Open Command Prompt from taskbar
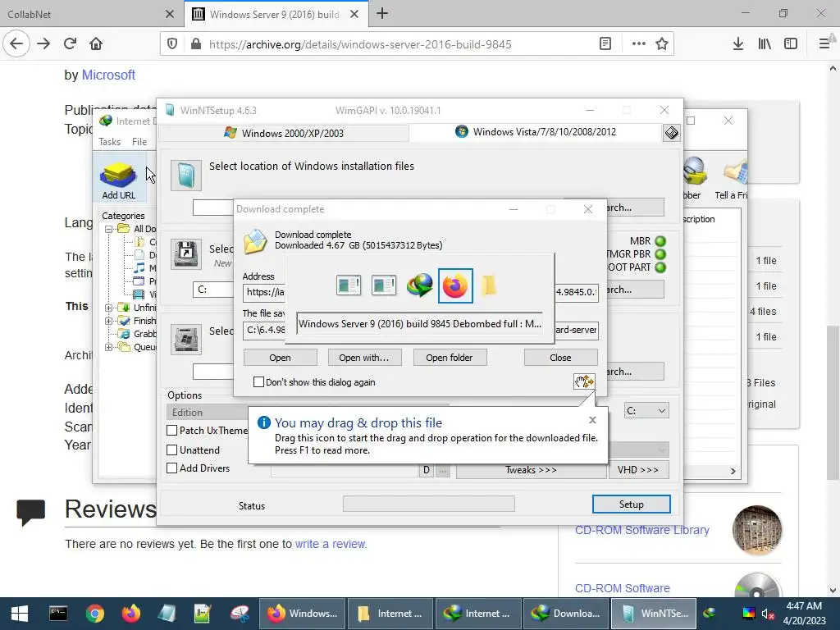Screen dimensions: 840x630 (x=58, y=614)
